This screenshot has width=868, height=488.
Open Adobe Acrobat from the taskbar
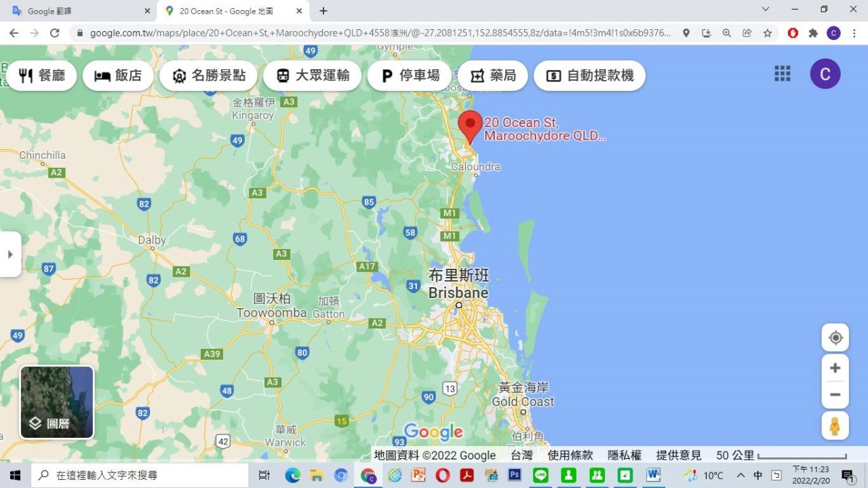click(467, 475)
